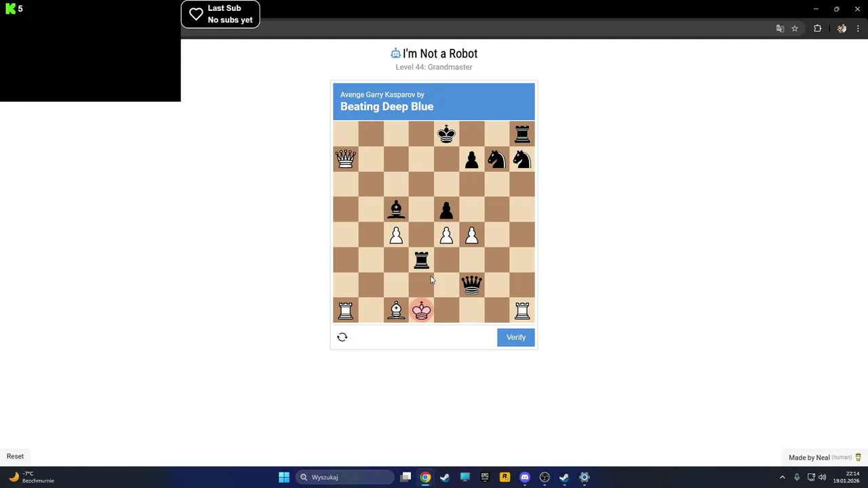Image resolution: width=868 pixels, height=488 pixels.
Task: Select the white queen on the a-file
Action: pos(345,159)
